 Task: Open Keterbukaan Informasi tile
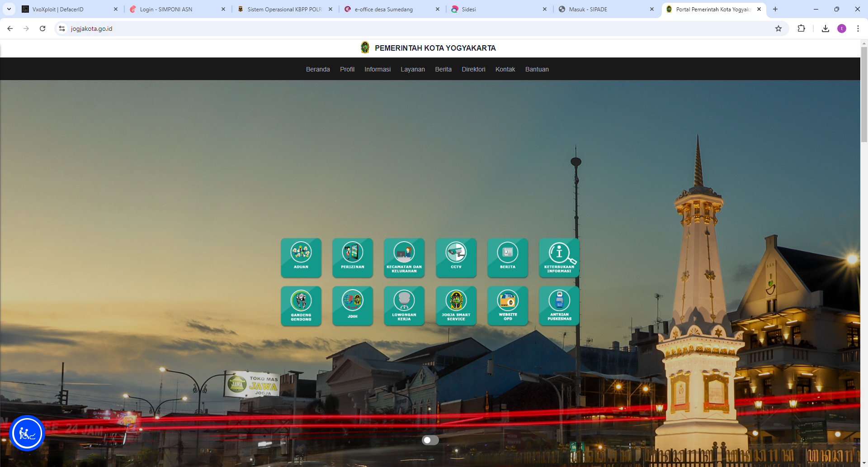click(559, 257)
